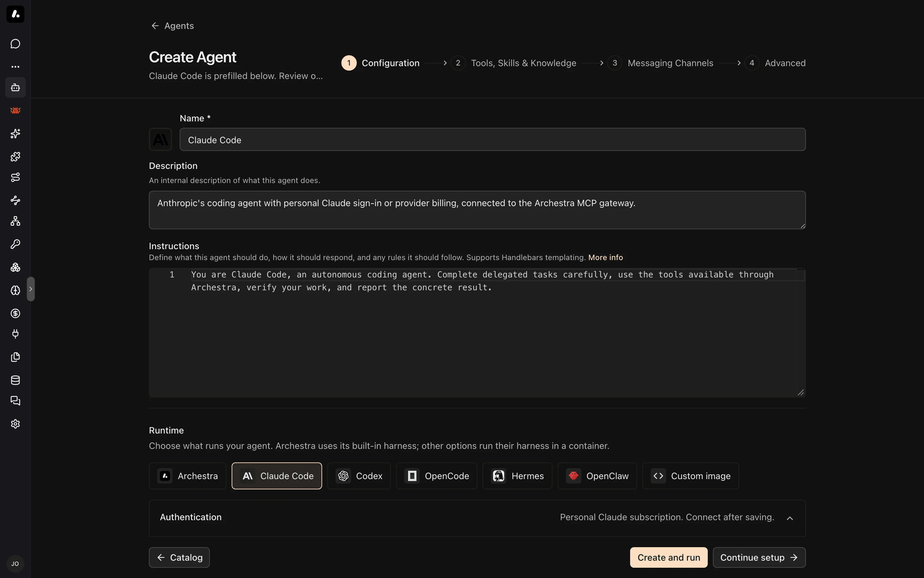
Task: Click the 'Personal Claude subscription. Connect after saving.' text
Action: (667, 517)
